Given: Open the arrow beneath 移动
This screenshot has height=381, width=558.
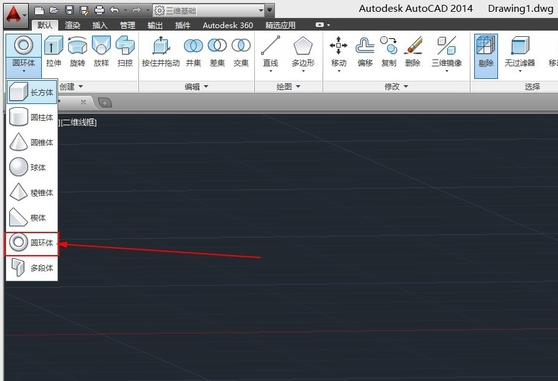Looking at the screenshot, I should [338, 71].
